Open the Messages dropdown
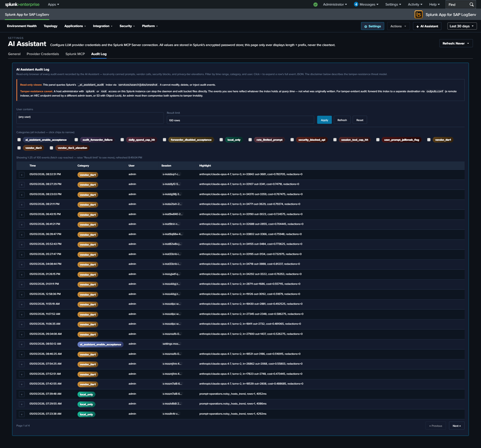 tap(369, 4)
